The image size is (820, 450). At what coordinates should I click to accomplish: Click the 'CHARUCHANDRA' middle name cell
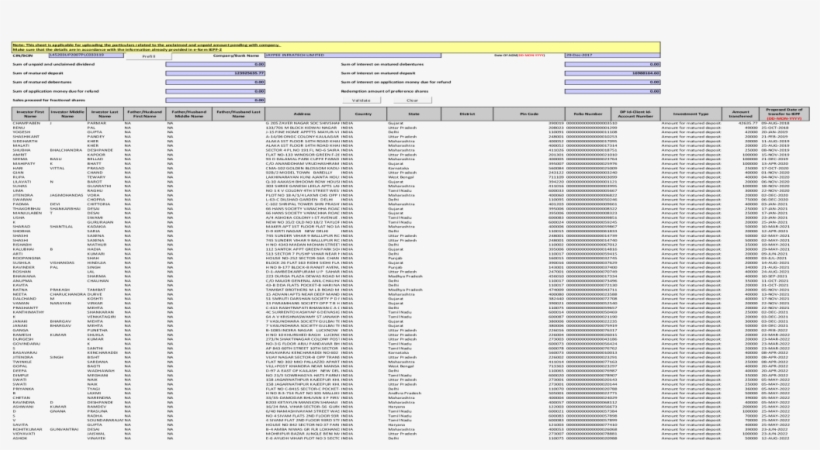pos(67,294)
